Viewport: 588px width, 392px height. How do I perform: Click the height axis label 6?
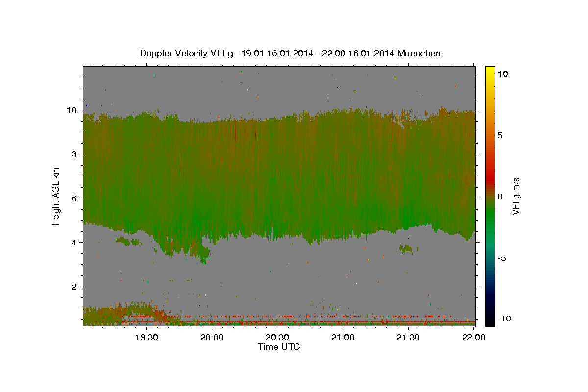pyautogui.click(x=73, y=198)
